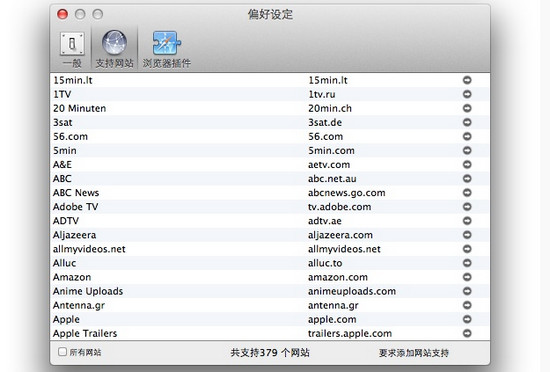
Task: Select the ABC News site name
Action: pos(76,192)
